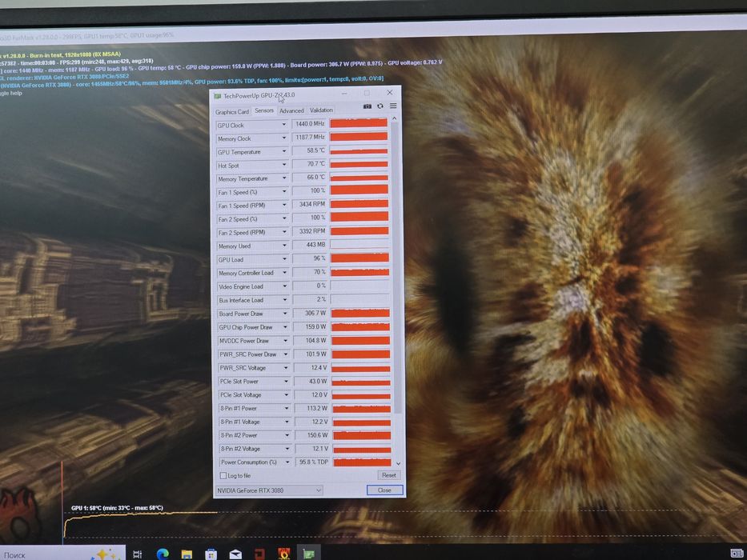Click the 104.8 W MVDDC Power value
This screenshot has width=747, height=560.
pos(311,341)
